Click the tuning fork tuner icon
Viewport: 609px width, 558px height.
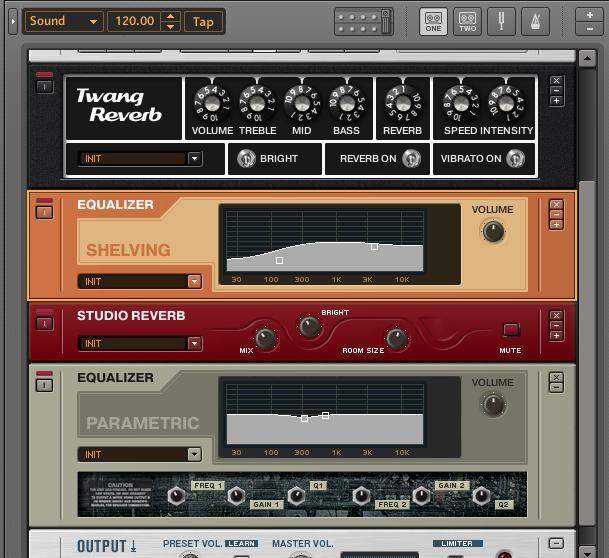coord(505,21)
